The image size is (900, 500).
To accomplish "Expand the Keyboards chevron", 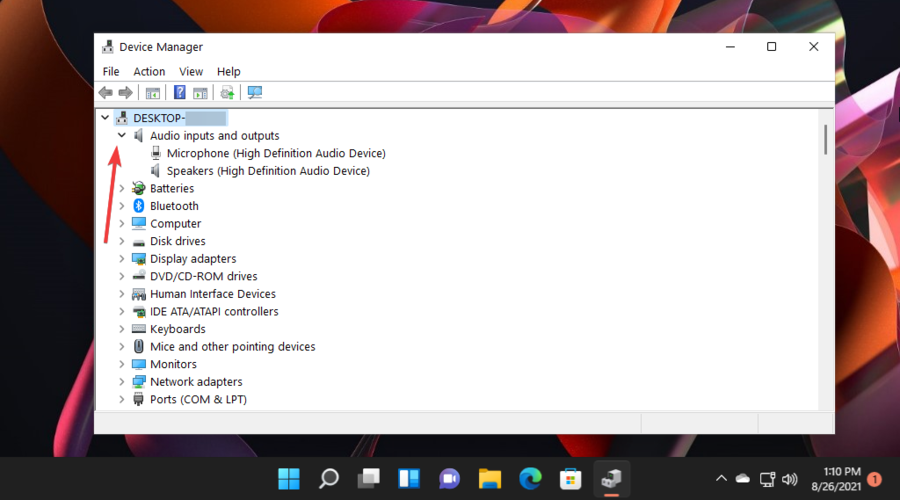I will tap(122, 329).
